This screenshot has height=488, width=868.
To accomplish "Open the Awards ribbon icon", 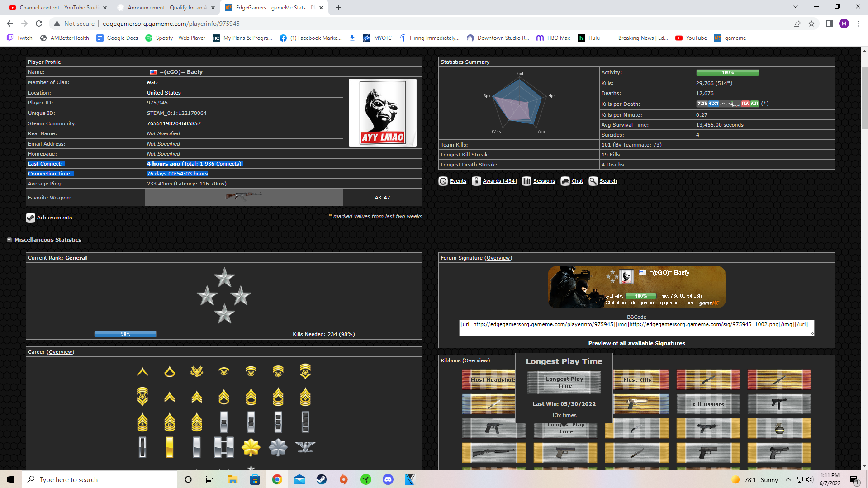I will pyautogui.click(x=476, y=181).
